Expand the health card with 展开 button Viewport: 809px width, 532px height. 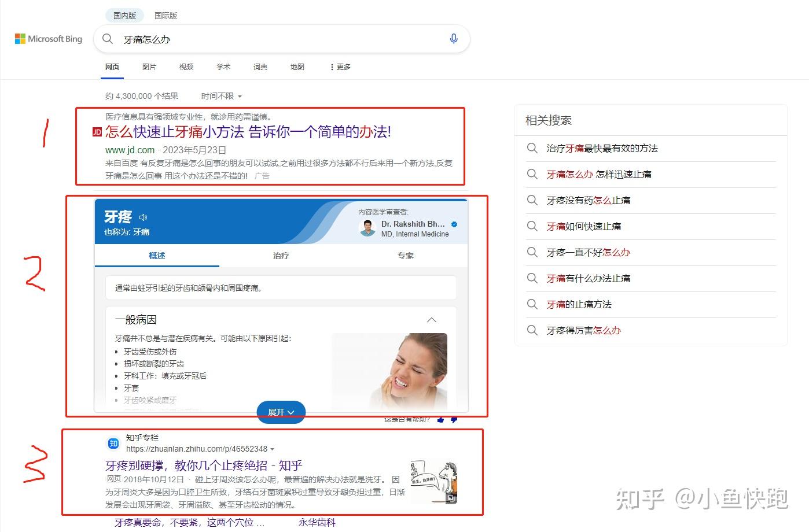pyautogui.click(x=281, y=412)
